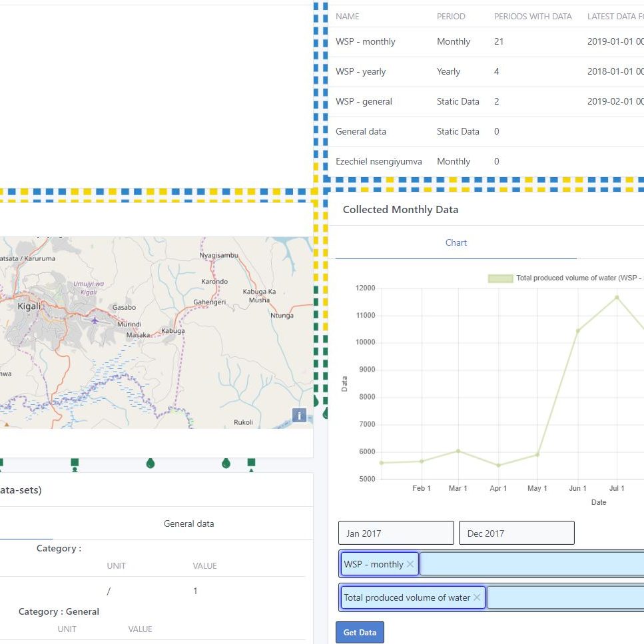Remove the WSP - monthly tag
The height and width of the screenshot is (644, 644).
[410, 564]
